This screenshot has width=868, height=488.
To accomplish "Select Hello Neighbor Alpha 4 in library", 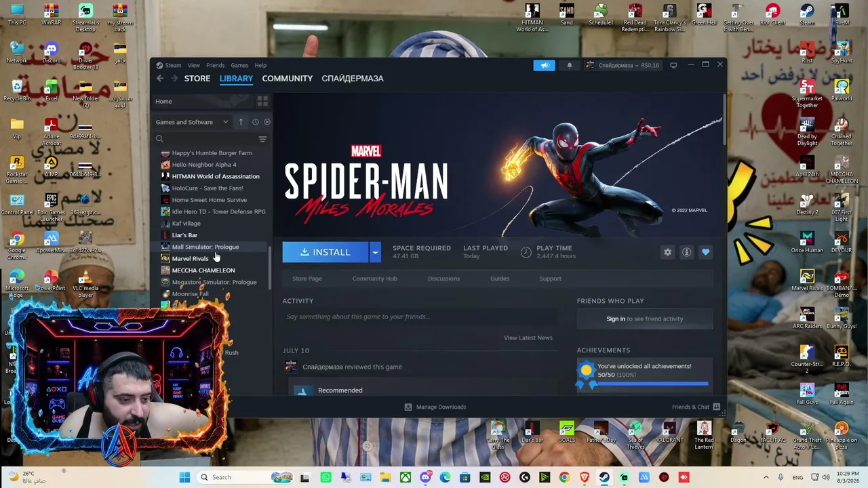I will [x=204, y=165].
